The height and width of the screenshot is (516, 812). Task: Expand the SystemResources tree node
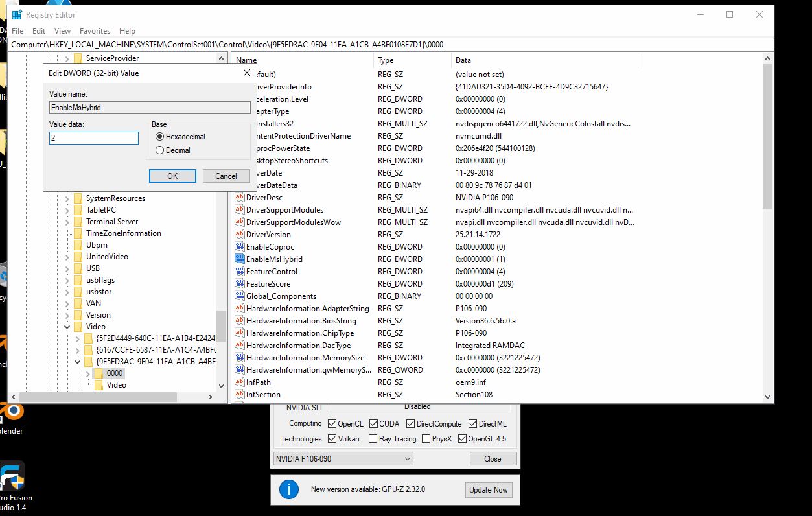pos(67,198)
